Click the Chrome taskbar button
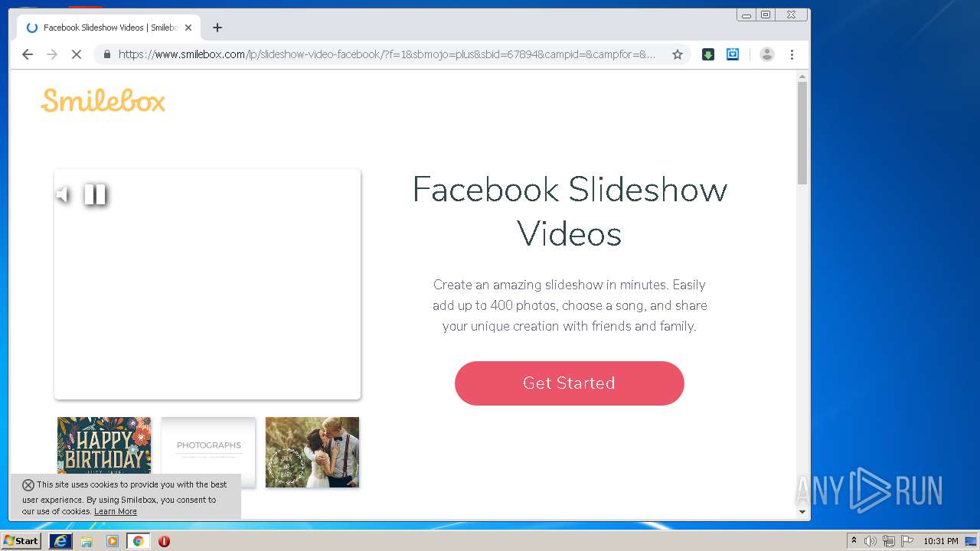 point(138,541)
